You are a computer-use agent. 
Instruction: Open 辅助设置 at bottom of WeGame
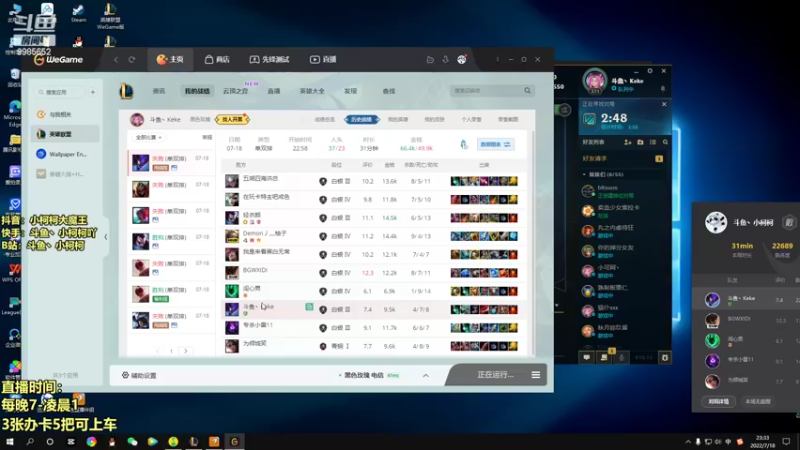(x=139, y=376)
